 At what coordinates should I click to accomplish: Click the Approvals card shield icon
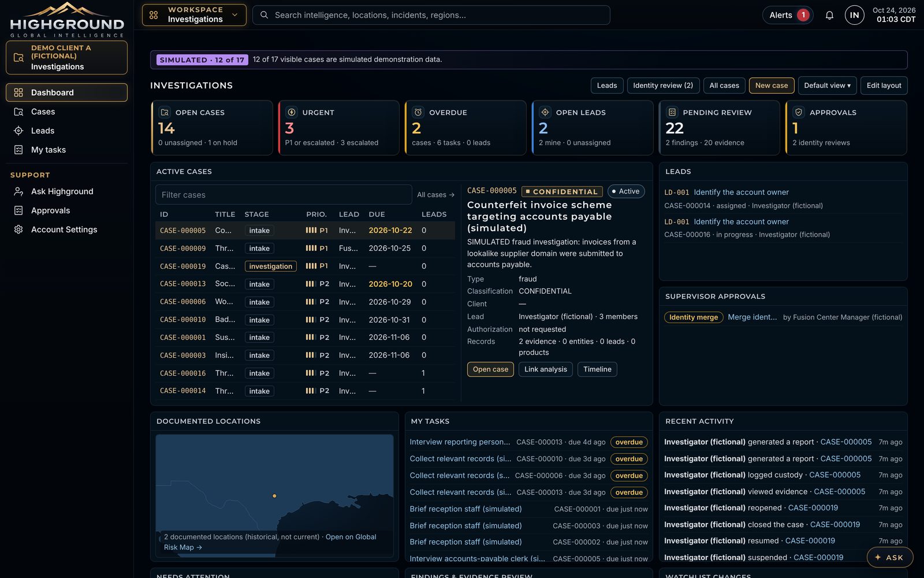click(x=799, y=112)
